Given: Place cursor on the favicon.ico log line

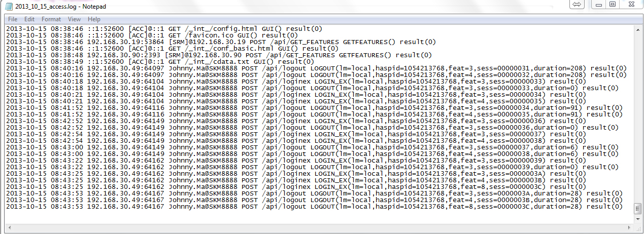Looking at the screenshot, I should pos(152,35).
